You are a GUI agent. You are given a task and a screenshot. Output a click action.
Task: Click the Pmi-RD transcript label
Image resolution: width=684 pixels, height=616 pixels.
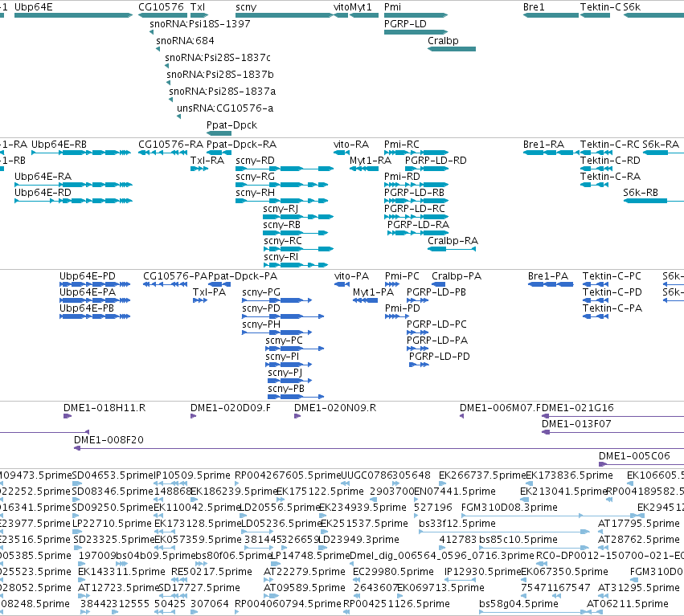tap(402, 177)
